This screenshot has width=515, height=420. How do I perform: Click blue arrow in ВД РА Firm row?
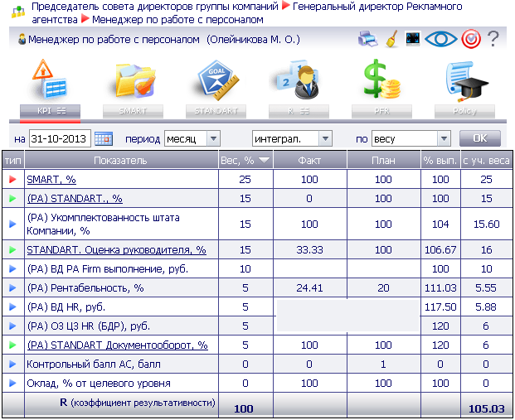point(12,268)
